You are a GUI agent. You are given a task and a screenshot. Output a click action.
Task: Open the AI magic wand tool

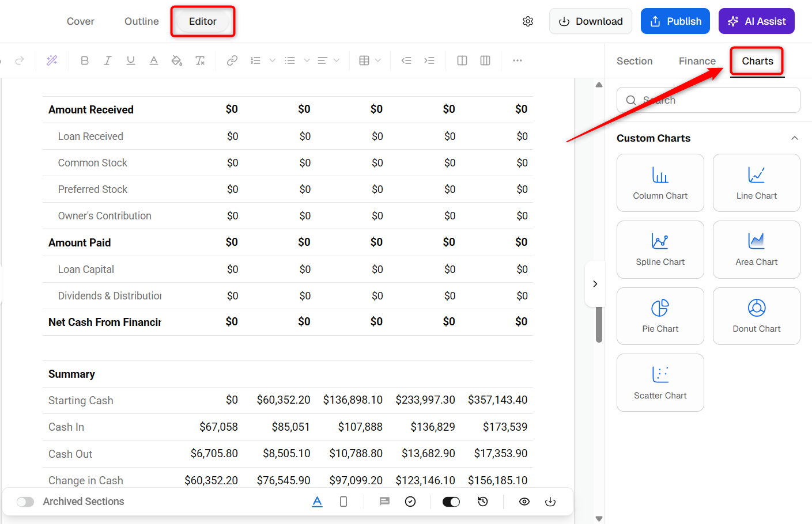tap(52, 60)
